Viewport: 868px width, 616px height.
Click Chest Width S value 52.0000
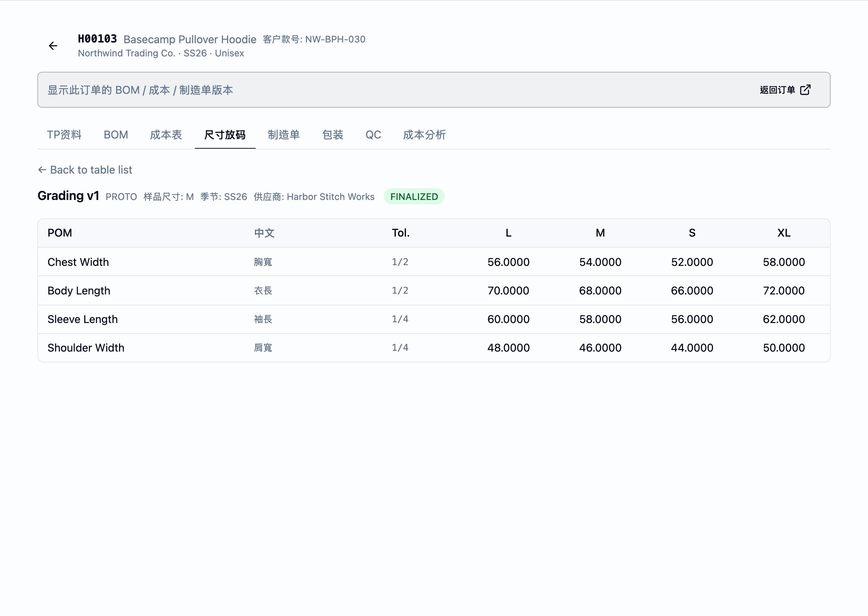point(692,262)
